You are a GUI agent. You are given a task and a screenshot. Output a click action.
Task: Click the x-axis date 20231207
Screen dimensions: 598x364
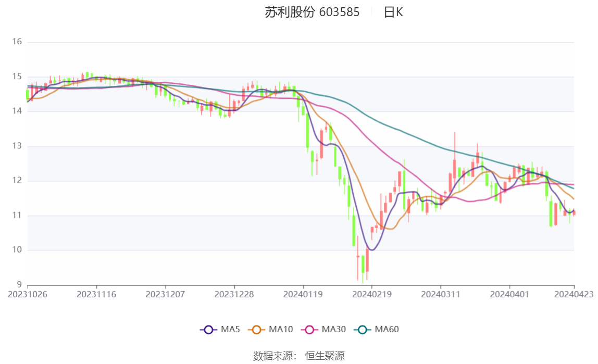(x=165, y=295)
